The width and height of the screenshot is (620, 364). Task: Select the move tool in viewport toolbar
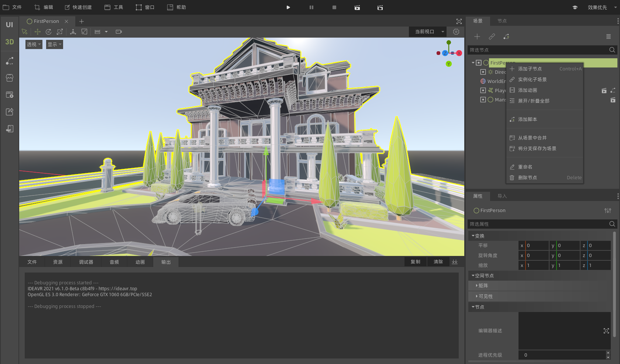tap(37, 32)
